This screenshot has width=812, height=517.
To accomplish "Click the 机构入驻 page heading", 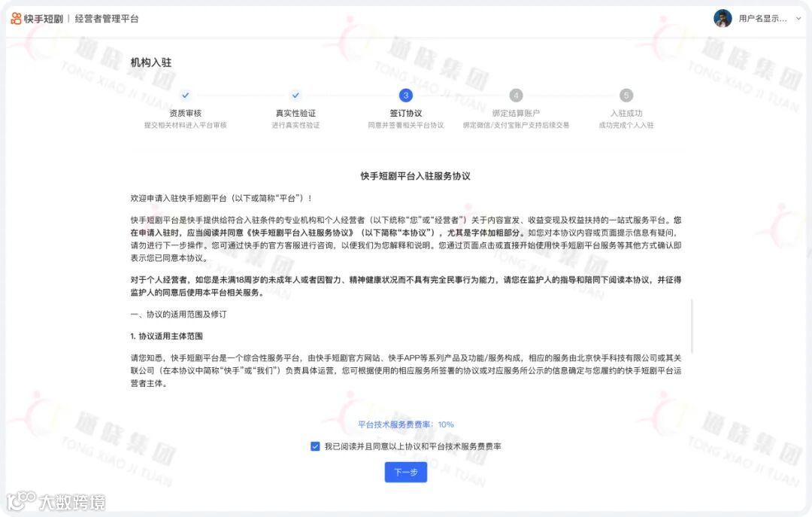I will [151, 62].
